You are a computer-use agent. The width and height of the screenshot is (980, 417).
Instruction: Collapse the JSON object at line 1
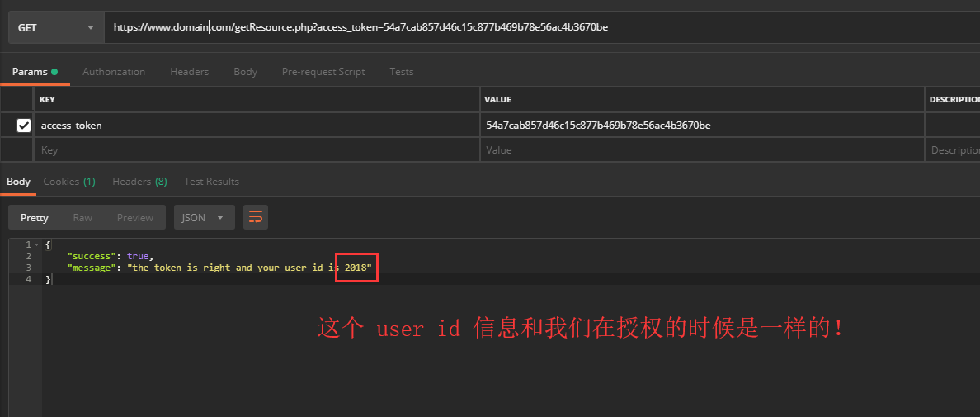click(37, 245)
